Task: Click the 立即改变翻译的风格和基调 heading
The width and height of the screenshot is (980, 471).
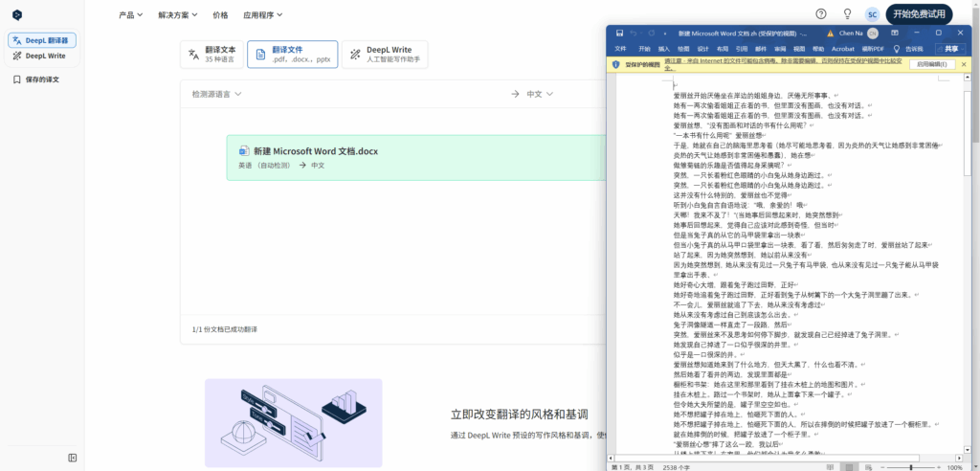Action: point(520,415)
